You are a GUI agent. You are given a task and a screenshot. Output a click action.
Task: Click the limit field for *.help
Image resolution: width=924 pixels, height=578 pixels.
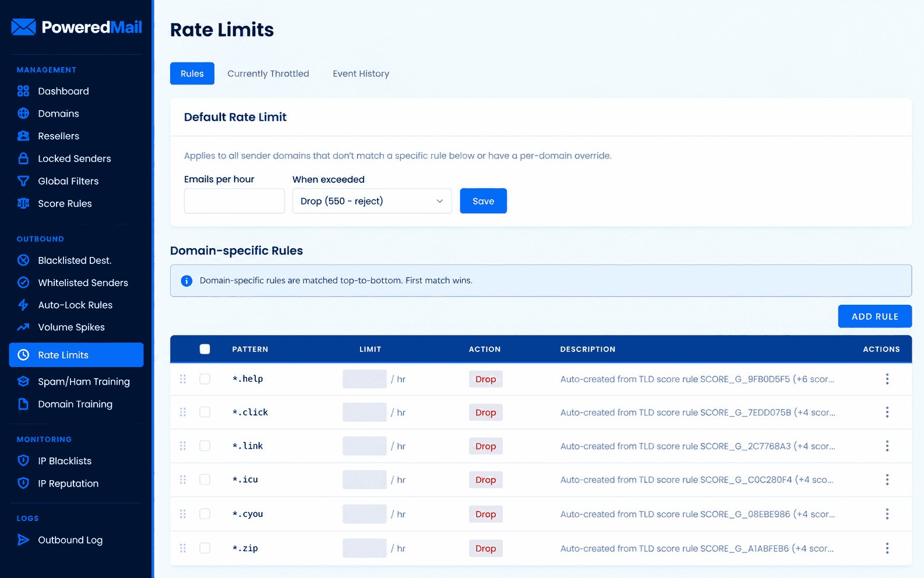365,379
